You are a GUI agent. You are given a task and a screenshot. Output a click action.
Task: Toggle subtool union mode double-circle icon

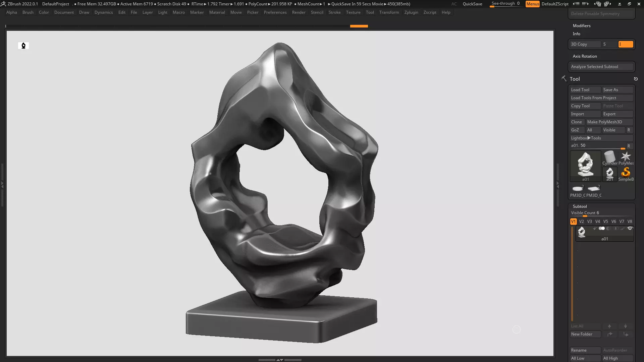pos(602,229)
